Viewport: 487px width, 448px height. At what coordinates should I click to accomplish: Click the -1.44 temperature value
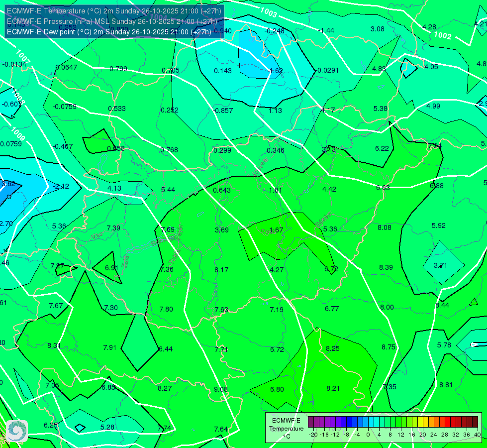pos(326,30)
